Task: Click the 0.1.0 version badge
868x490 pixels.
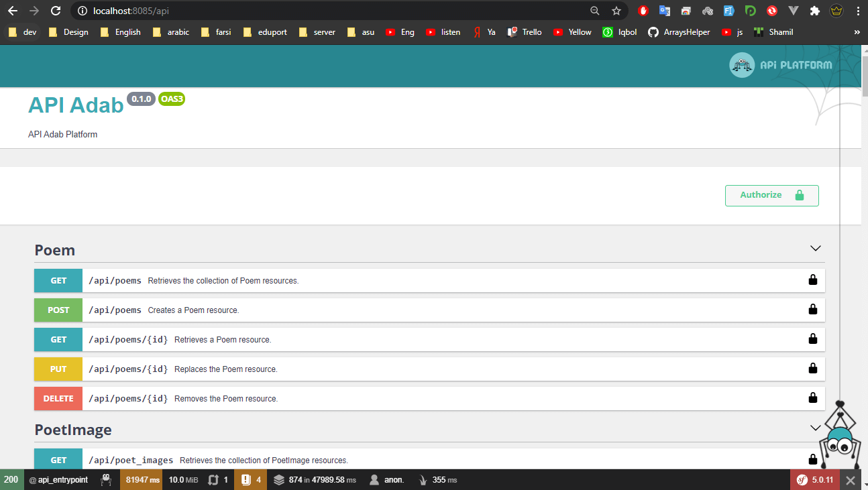Action: pos(142,99)
